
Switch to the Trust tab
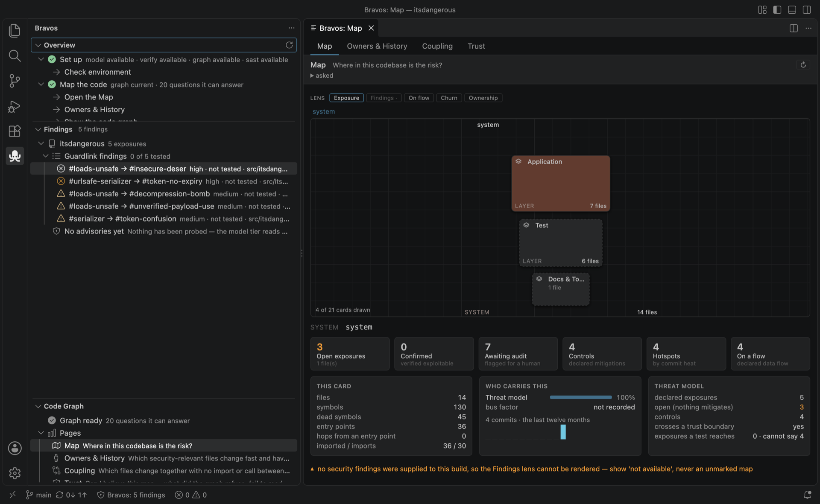(476, 46)
